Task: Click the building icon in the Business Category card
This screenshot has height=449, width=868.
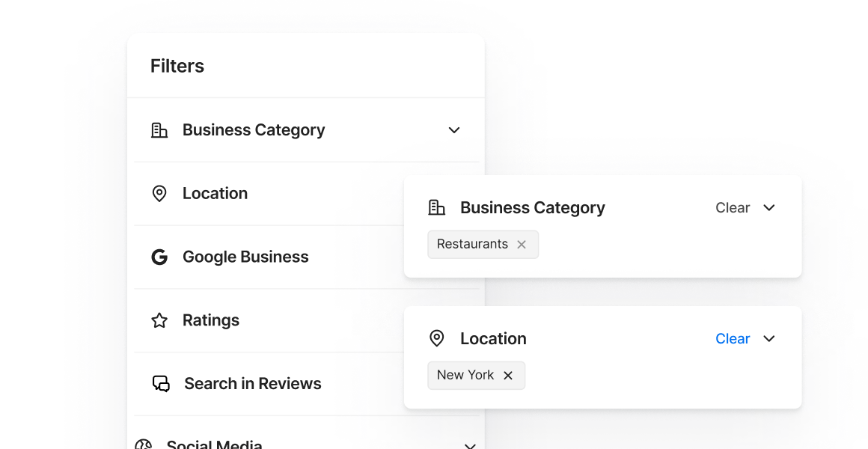Action: 437,207
